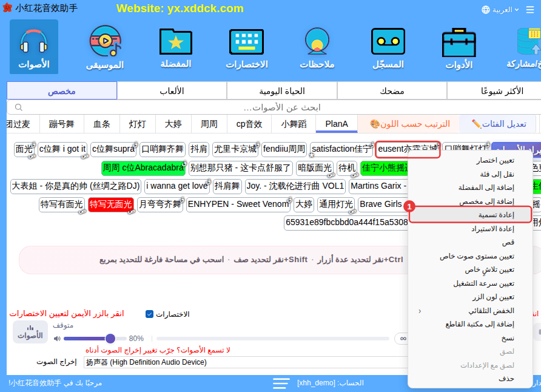Select the 小舞蹈 category tab
The height and width of the screenshot is (392, 541).
click(294, 124)
